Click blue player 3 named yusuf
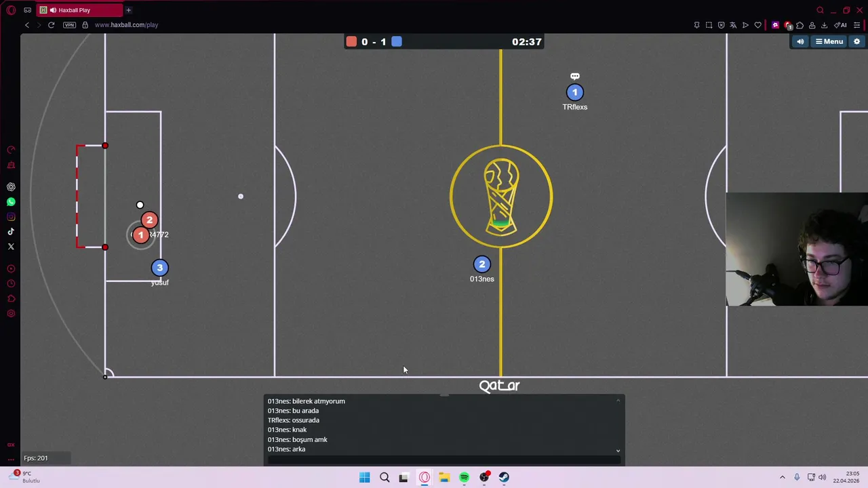The image size is (868, 488). (159, 268)
